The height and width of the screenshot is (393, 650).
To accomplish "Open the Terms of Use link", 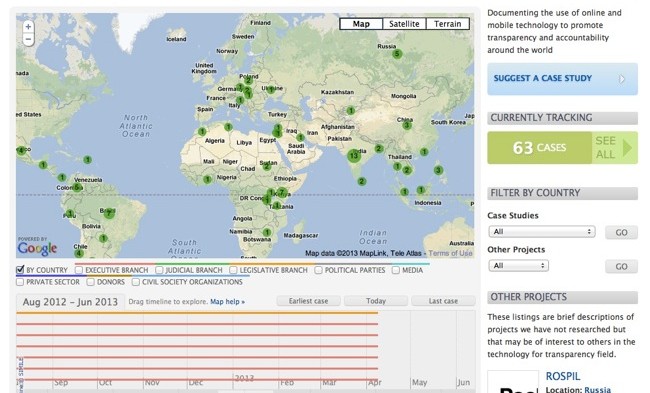I will click(450, 253).
